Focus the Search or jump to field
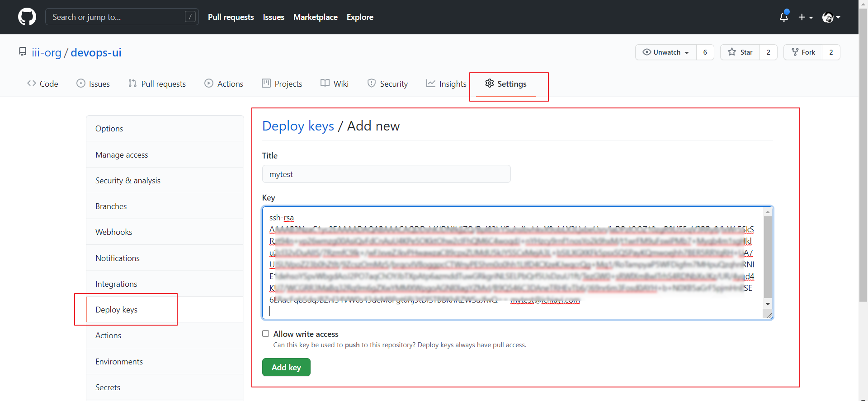Viewport: 868px width, 401px height. [122, 17]
